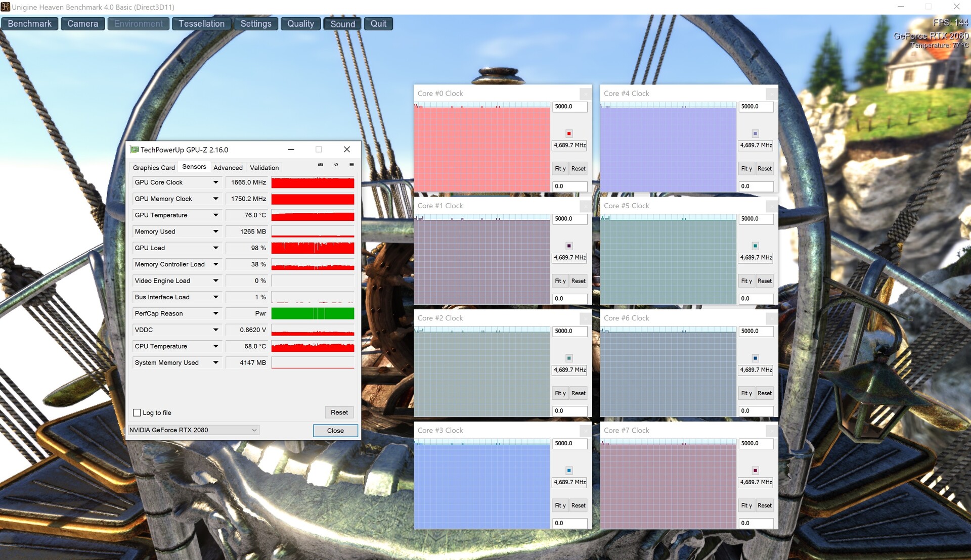
Task: Click the Core #3 Clock color indicator
Action: (569, 471)
